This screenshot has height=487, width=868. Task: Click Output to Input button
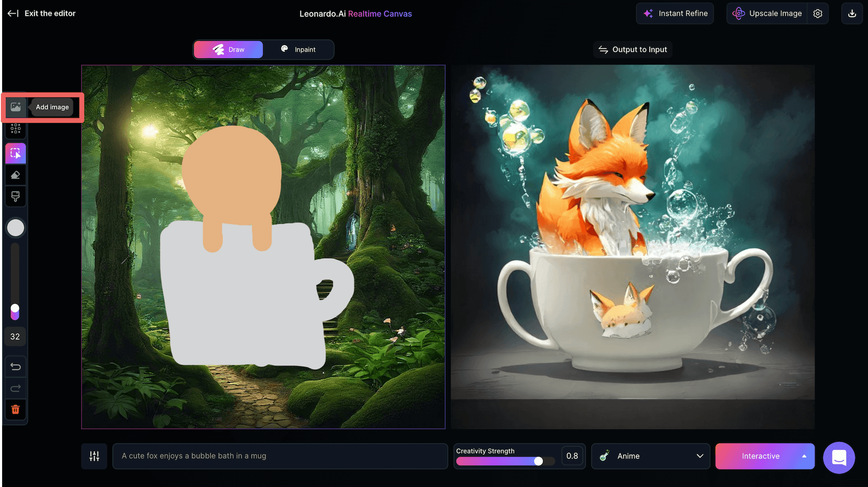click(633, 50)
